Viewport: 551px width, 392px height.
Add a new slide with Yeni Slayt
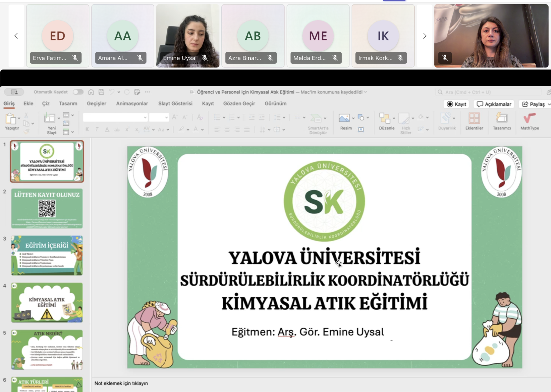tap(50, 119)
